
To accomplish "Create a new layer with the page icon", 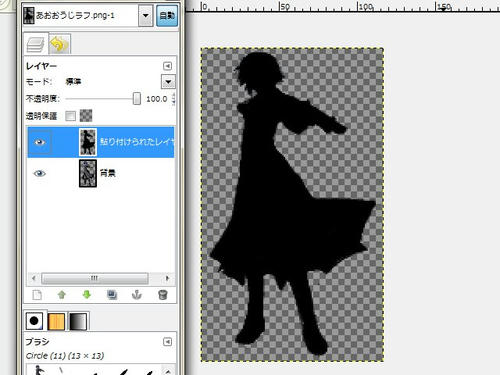I will pos(37,295).
